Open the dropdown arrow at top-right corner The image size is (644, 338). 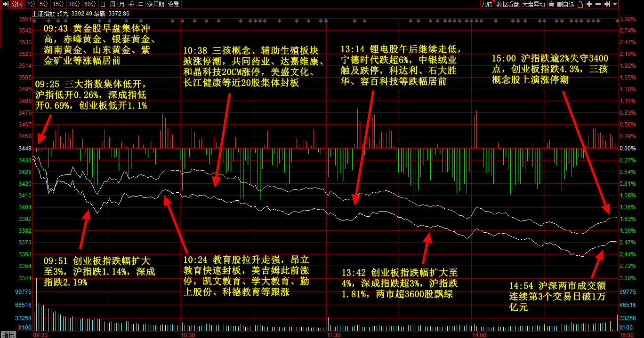pyautogui.click(x=614, y=4)
